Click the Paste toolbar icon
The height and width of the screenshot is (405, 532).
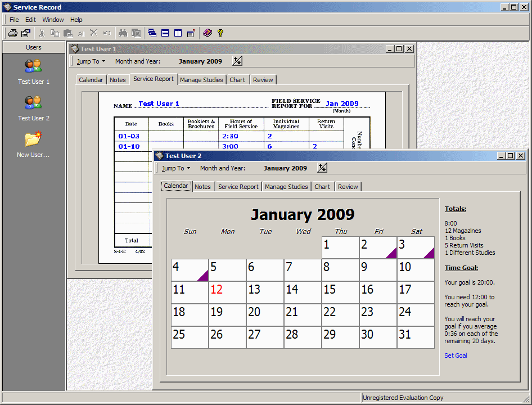coord(68,33)
